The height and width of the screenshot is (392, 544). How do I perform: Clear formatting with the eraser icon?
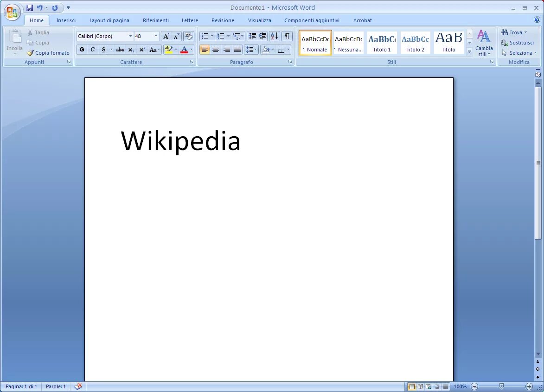click(189, 36)
